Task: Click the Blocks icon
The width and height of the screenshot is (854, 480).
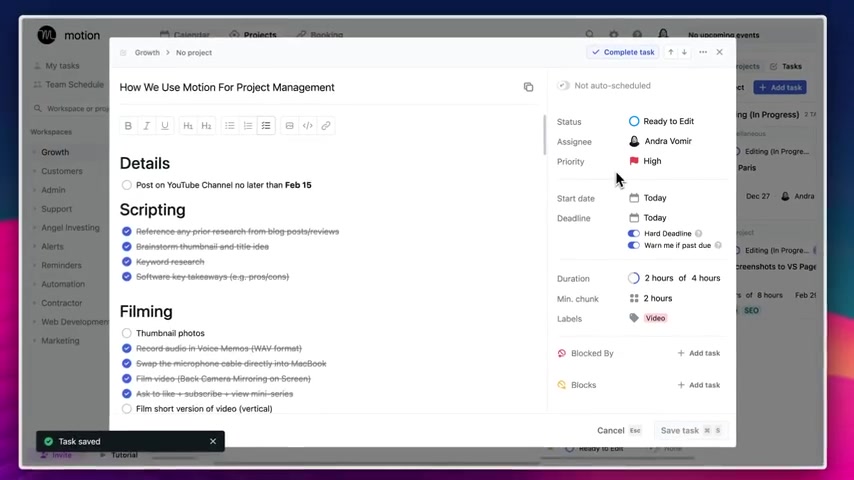Action: click(562, 385)
